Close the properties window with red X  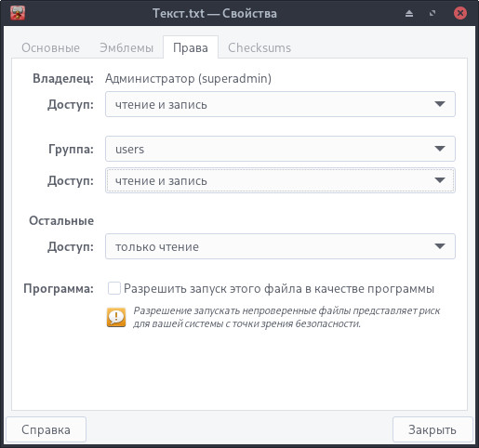pos(460,13)
